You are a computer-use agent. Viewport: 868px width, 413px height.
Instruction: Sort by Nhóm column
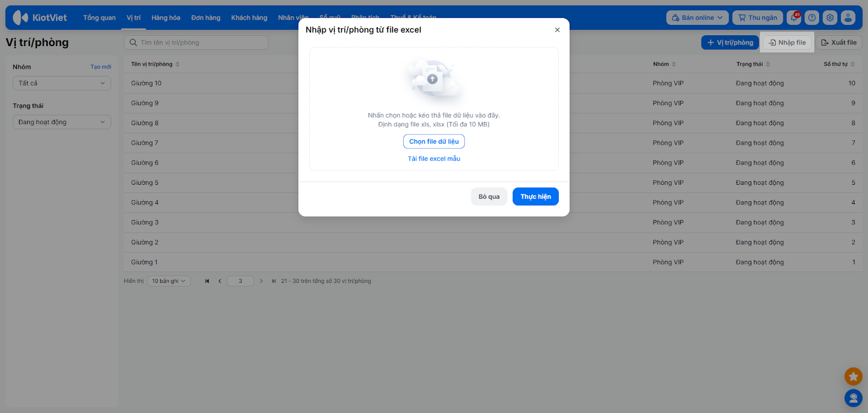pyautogui.click(x=665, y=64)
